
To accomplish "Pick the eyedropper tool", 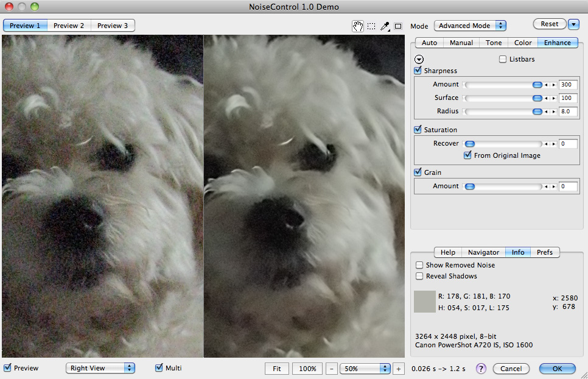I will point(385,26).
